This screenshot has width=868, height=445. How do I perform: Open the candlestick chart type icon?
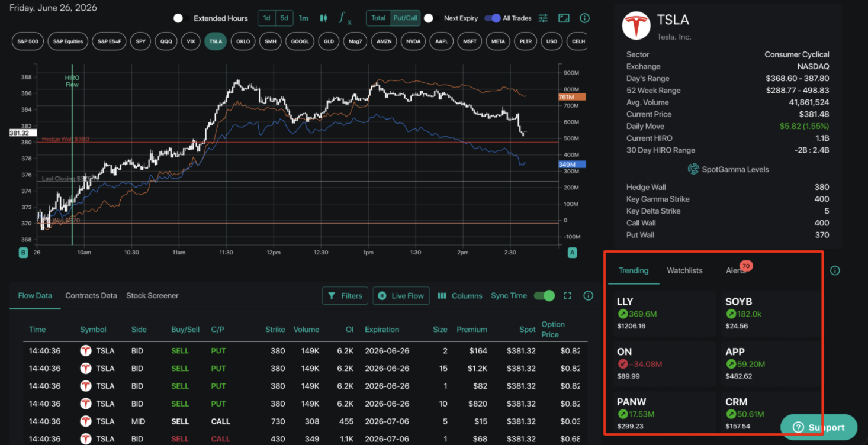323,18
